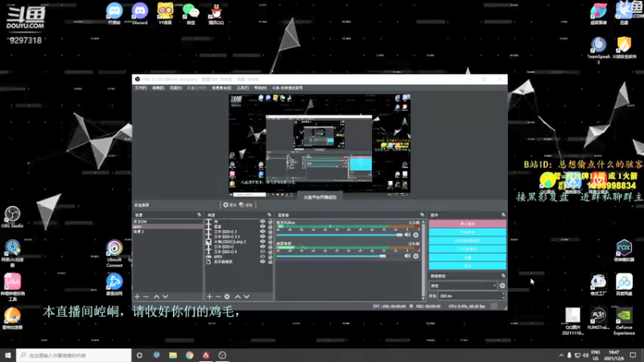Remove the selected scene with the minus icon
Screen dimensions: 644x362
click(146, 296)
